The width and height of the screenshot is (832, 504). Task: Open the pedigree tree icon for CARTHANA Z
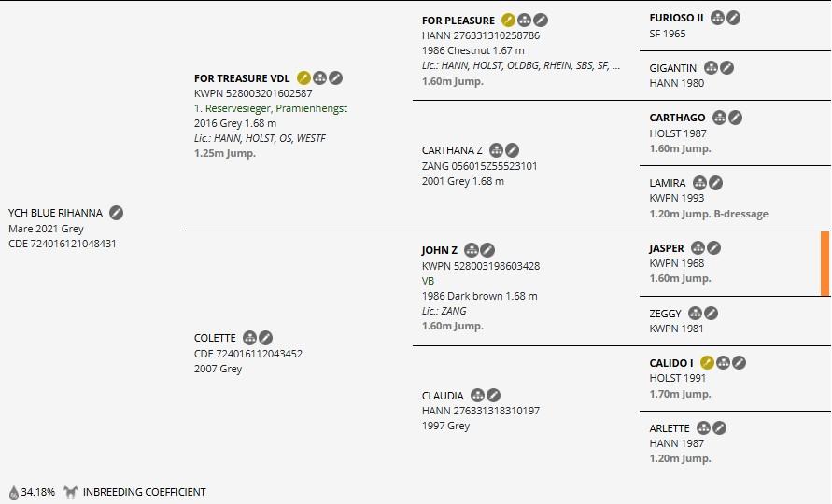(496, 150)
